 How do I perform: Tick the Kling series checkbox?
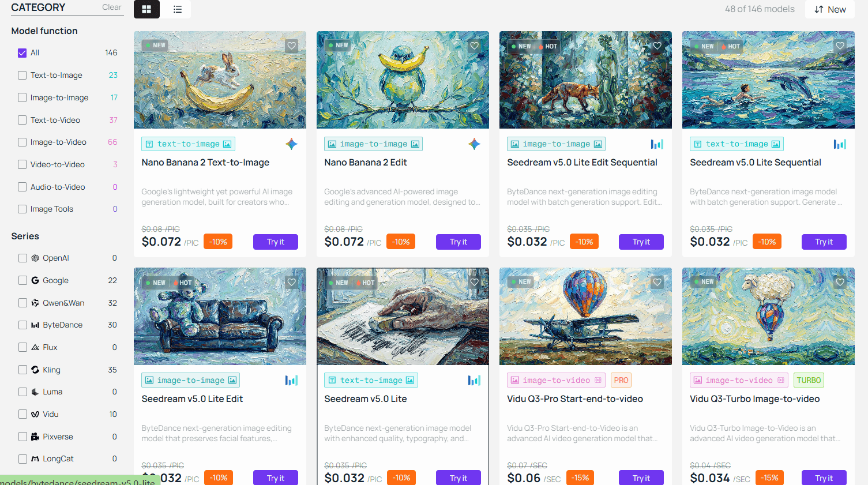pos(22,370)
